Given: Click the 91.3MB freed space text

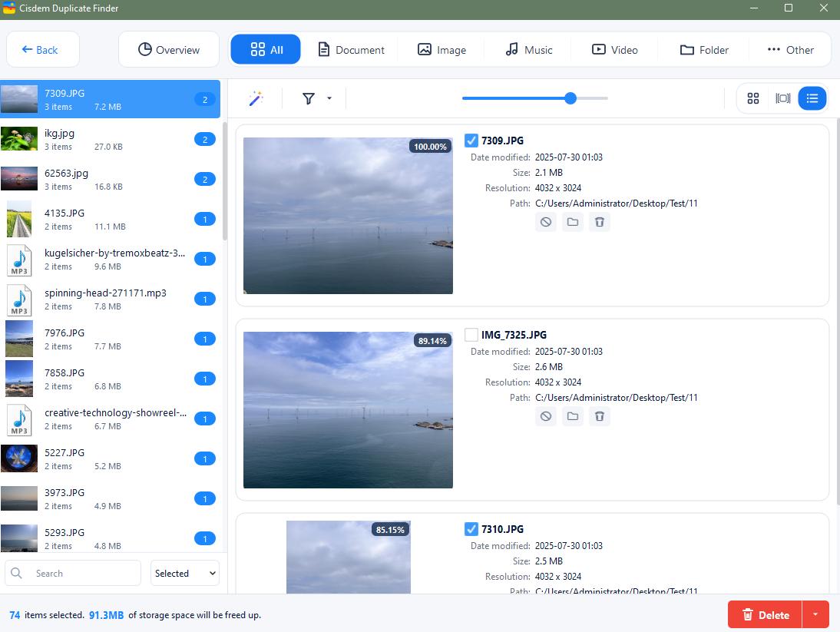Looking at the screenshot, I should [106, 615].
